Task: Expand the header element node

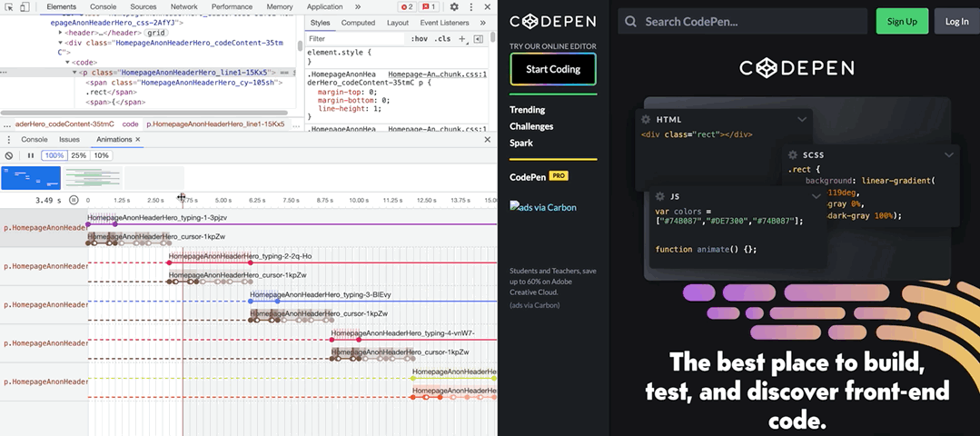Action: pos(61,32)
